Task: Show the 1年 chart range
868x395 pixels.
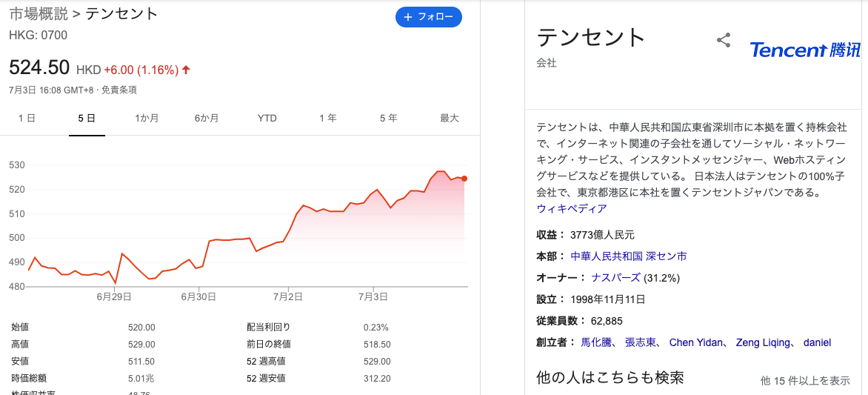Action: point(327,118)
